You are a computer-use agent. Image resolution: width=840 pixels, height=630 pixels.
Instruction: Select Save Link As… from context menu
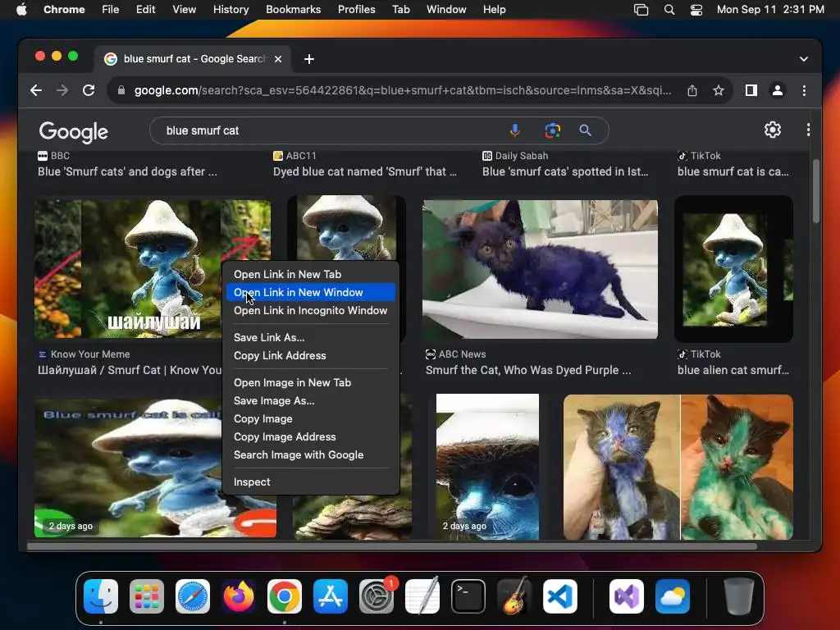tap(311, 337)
